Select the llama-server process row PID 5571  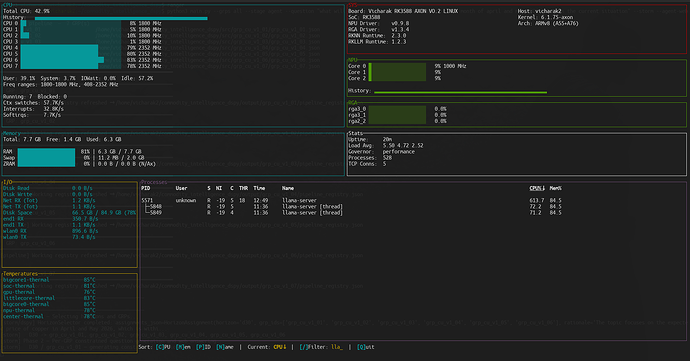click(351, 200)
